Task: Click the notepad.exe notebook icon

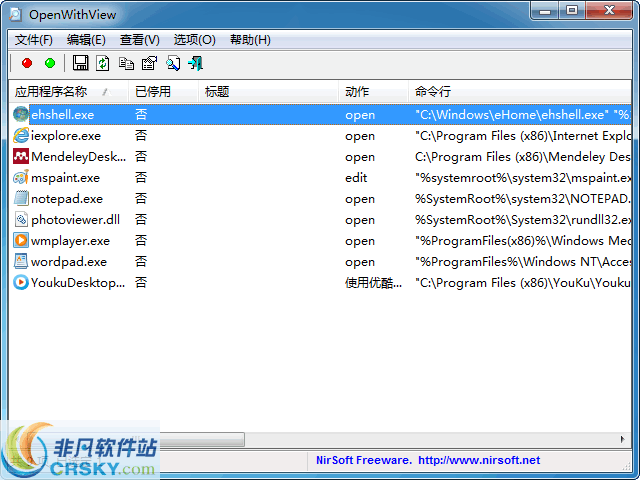Action: 20,198
